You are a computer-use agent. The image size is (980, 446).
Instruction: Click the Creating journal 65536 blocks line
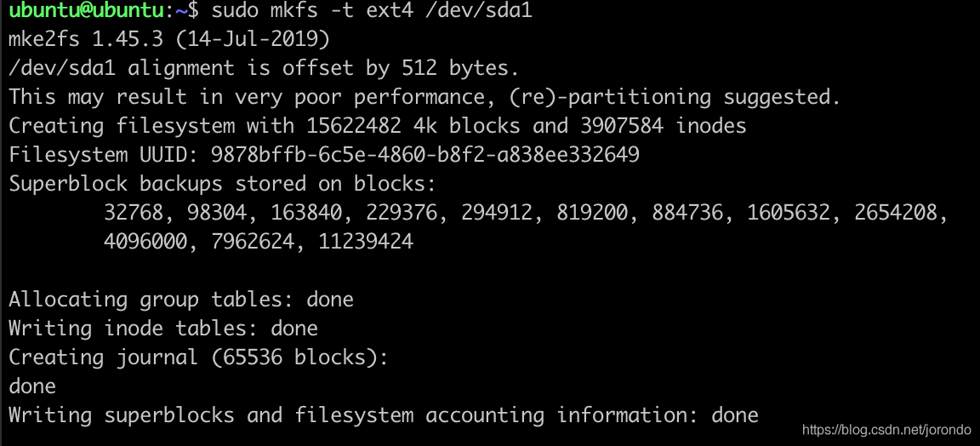coord(199,357)
